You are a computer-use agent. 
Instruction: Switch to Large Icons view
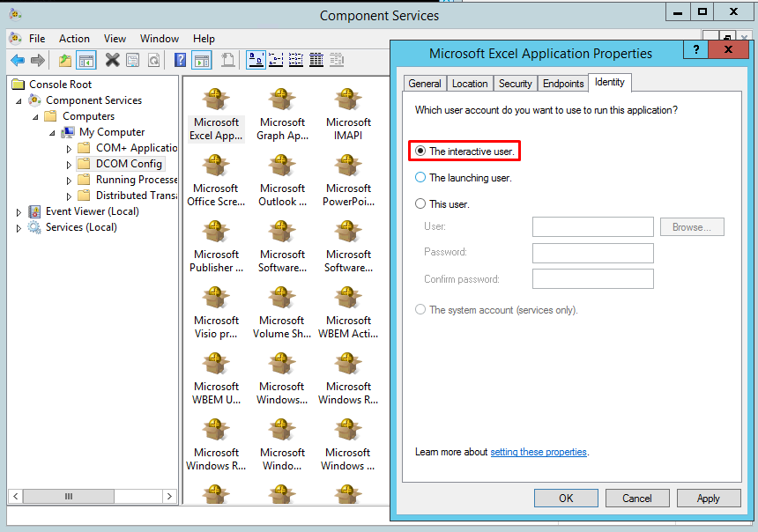(256, 61)
